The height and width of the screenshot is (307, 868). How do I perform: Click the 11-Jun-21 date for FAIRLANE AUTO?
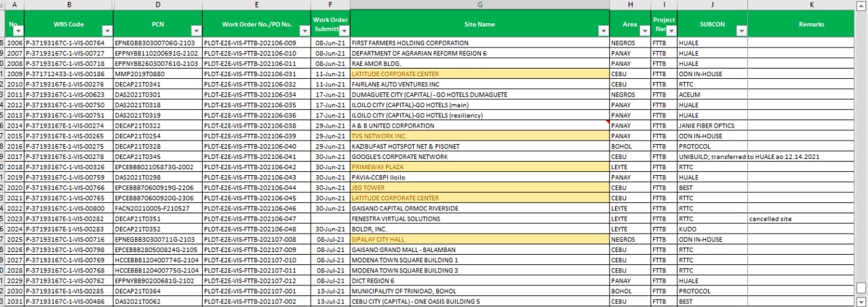[x=330, y=84]
